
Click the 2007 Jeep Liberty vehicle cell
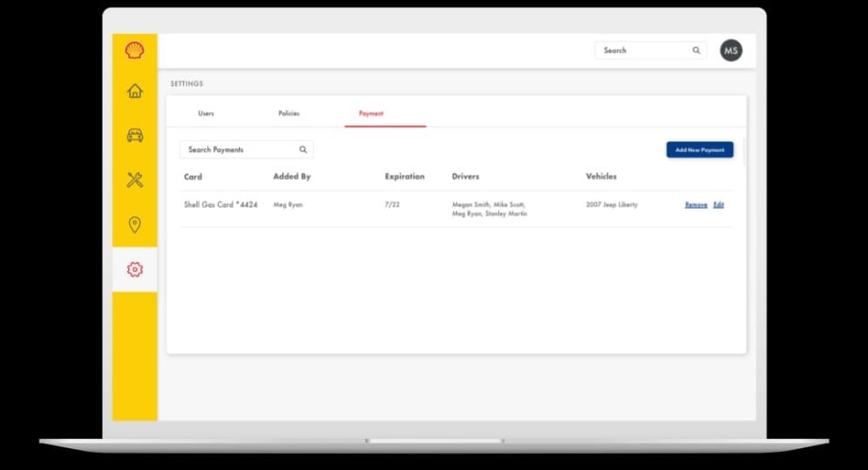[x=611, y=205]
